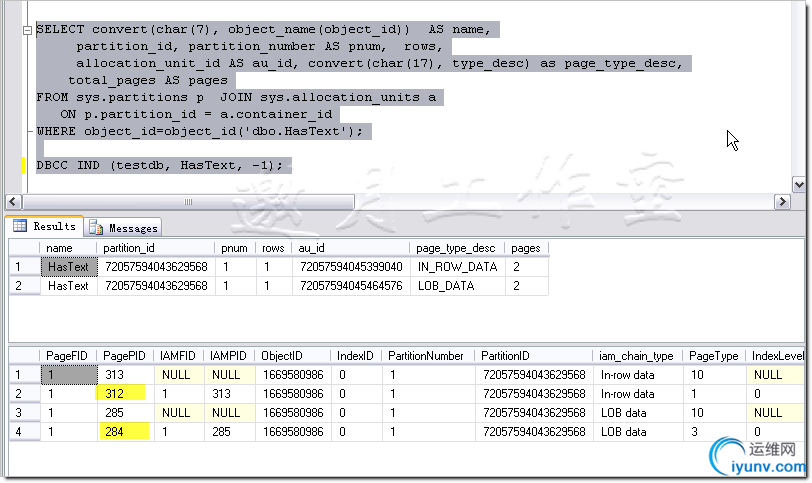Click the highlighted PagePID value 312
This screenshot has height=483, width=812.
[125, 394]
